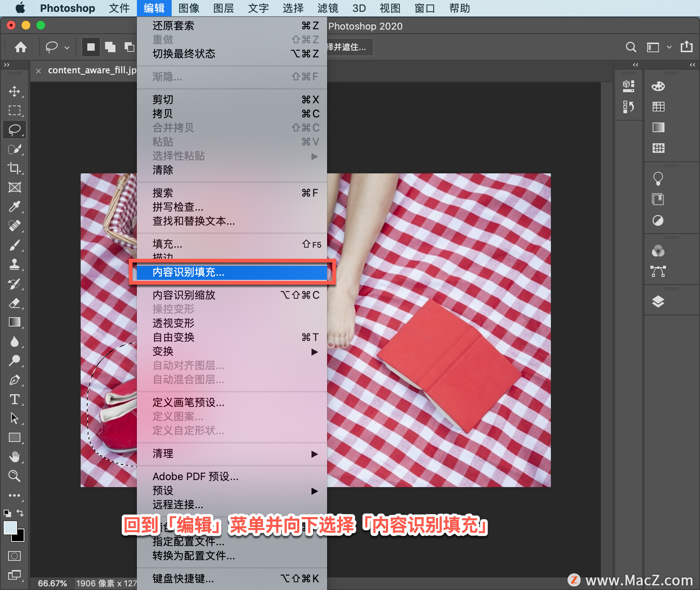This screenshot has height=590, width=700.
Task: Select the Hand tool
Action: [x=14, y=457]
